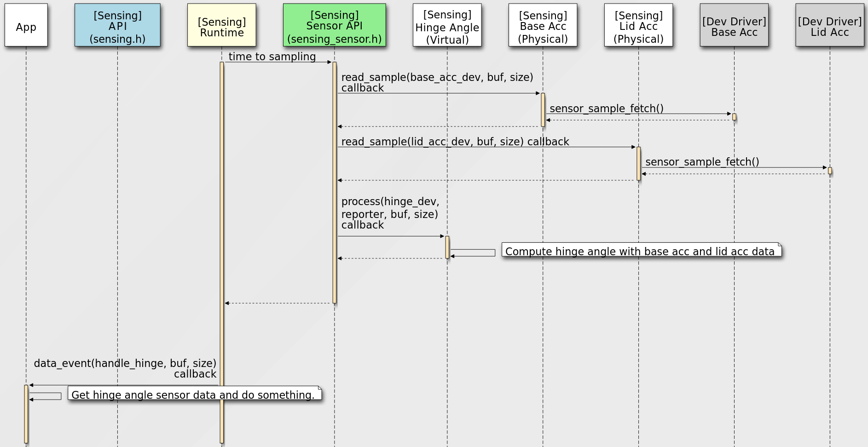The image size is (868, 447).
Task: Click the first sensor_sample_fetch() message label
Action: point(607,109)
